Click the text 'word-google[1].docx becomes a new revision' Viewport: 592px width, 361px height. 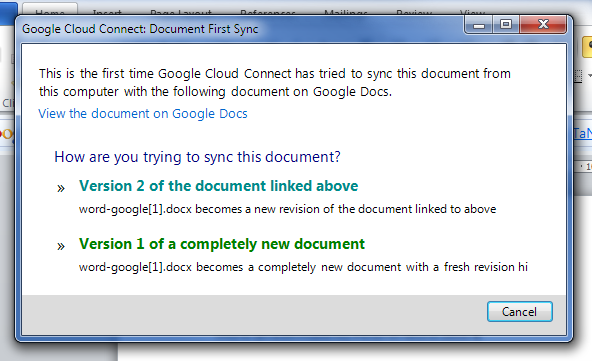click(199, 209)
